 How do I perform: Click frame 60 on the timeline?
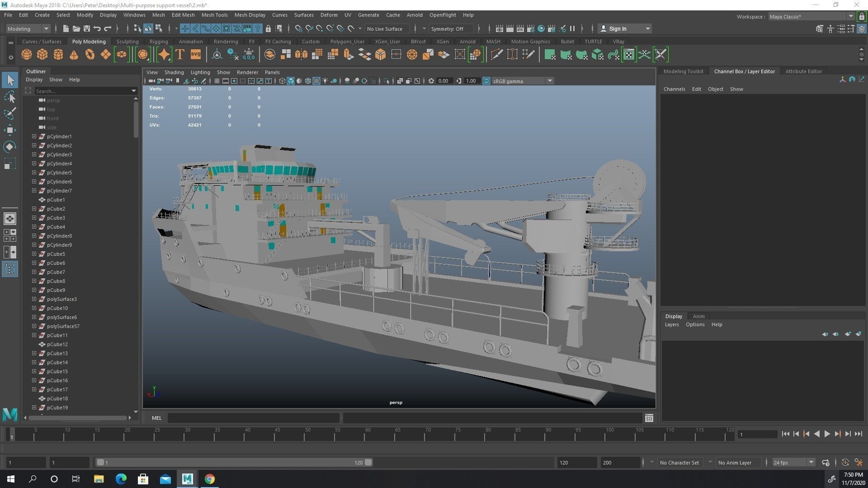click(368, 434)
